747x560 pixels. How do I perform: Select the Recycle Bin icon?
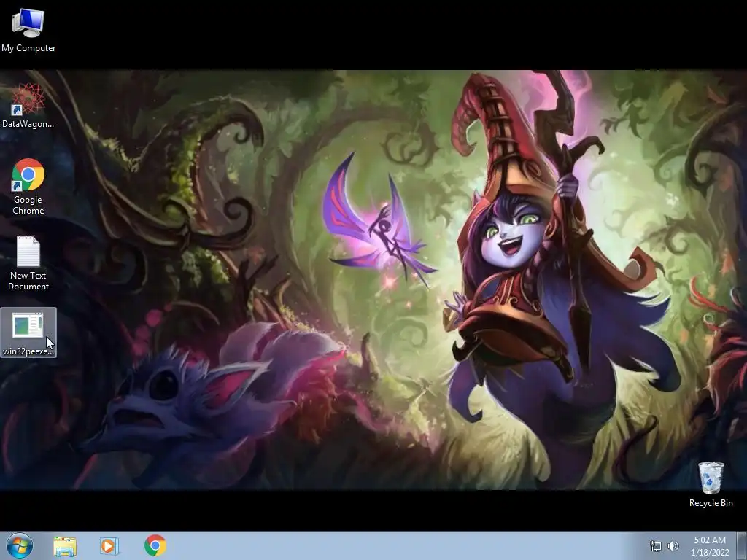pyautogui.click(x=711, y=484)
